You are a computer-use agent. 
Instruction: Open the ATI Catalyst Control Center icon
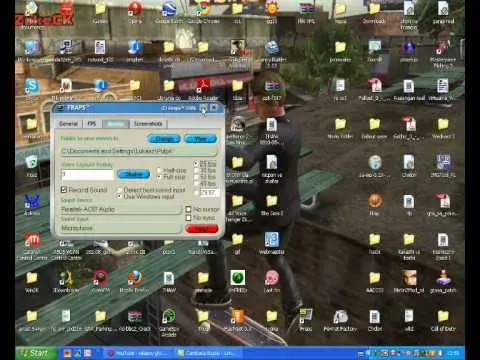click(32, 246)
